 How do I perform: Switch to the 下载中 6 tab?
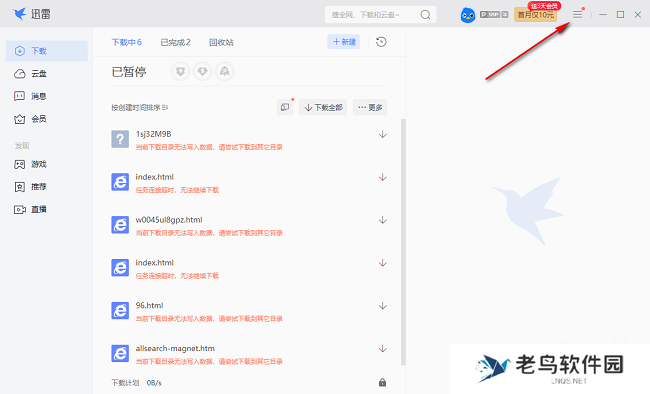click(127, 42)
